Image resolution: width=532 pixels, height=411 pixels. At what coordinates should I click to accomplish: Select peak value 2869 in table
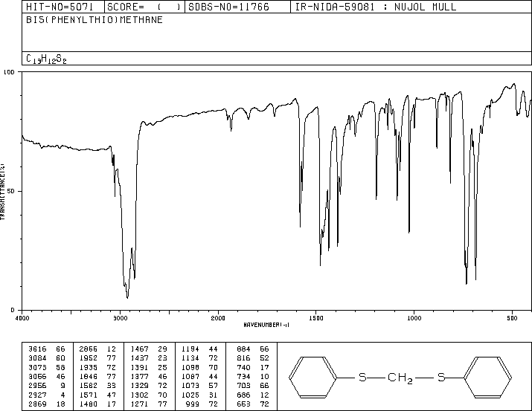pos(37,404)
